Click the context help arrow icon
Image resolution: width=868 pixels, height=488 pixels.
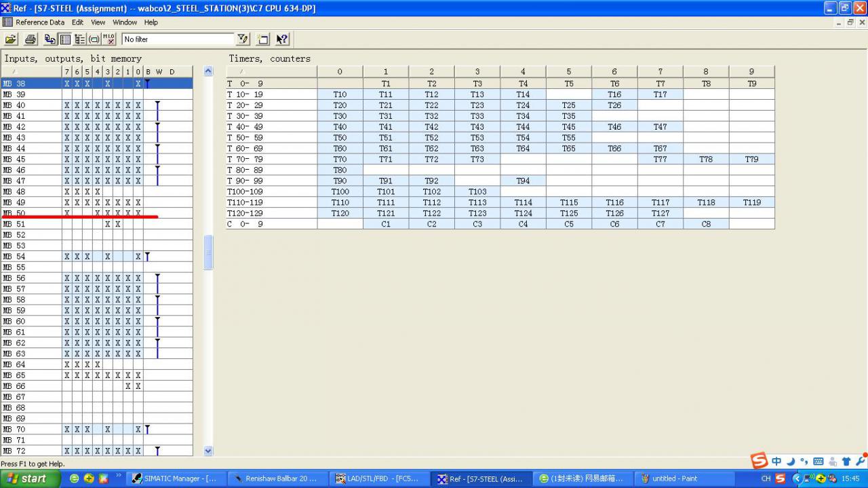click(x=283, y=39)
